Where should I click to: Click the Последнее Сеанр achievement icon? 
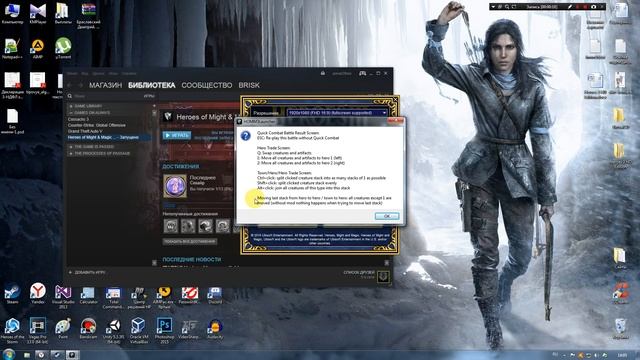[175, 186]
